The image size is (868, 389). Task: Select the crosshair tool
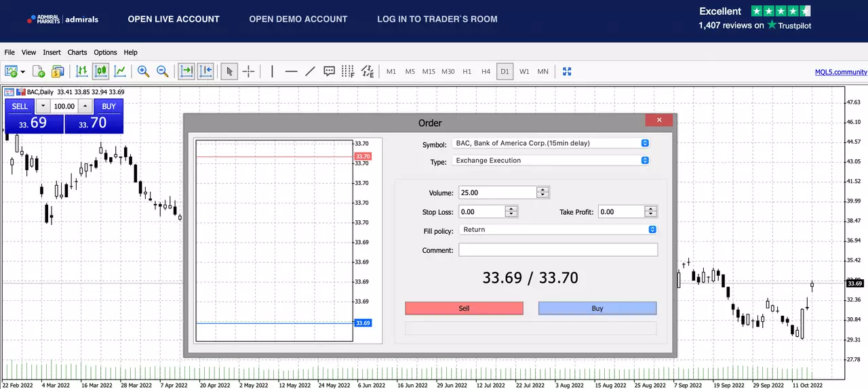coord(248,71)
